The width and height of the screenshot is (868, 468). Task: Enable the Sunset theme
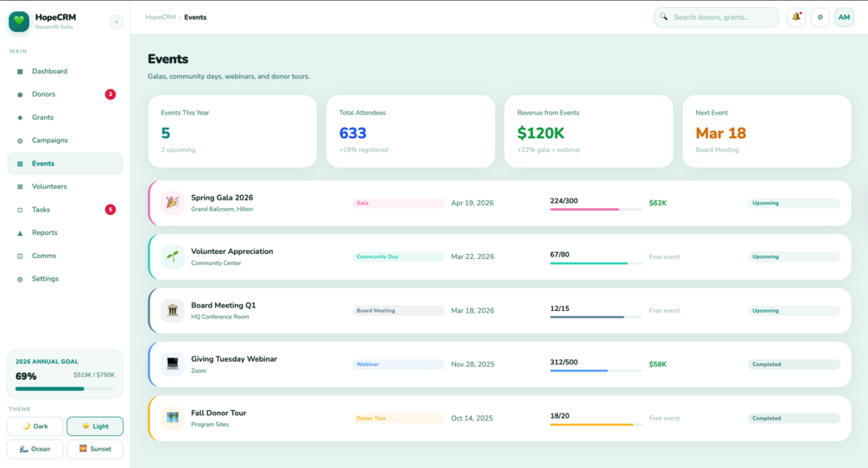click(95, 449)
